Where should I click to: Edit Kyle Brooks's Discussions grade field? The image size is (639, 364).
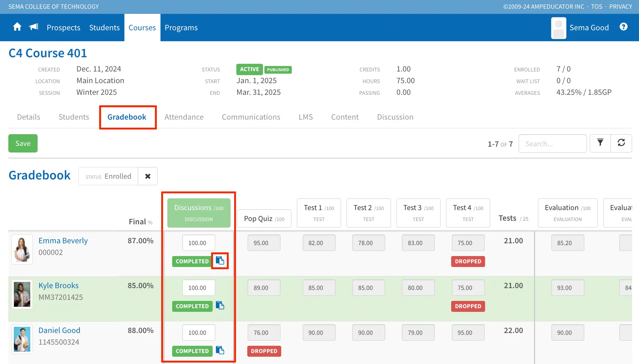(199, 288)
